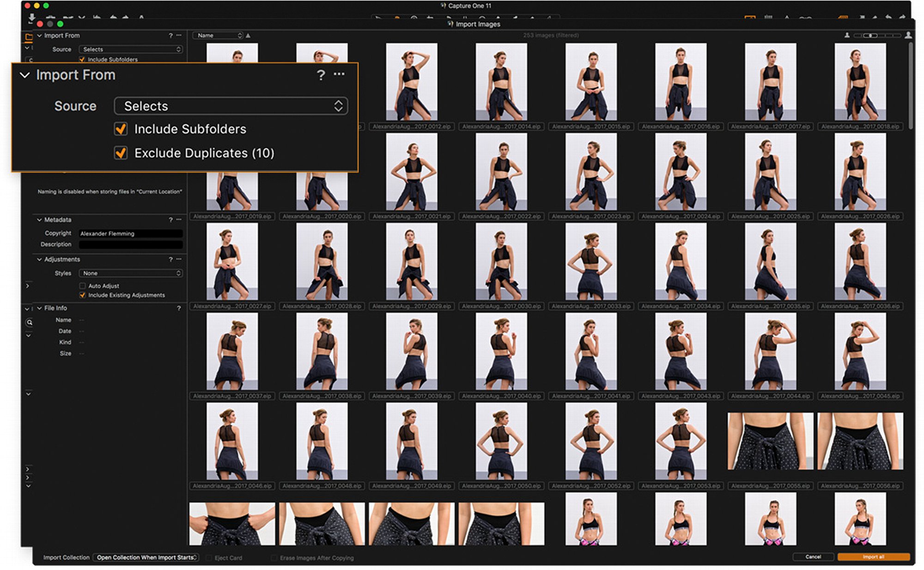The width and height of the screenshot is (924, 570).
Task: Enable the Auto Adjust checkbox
Action: point(83,286)
